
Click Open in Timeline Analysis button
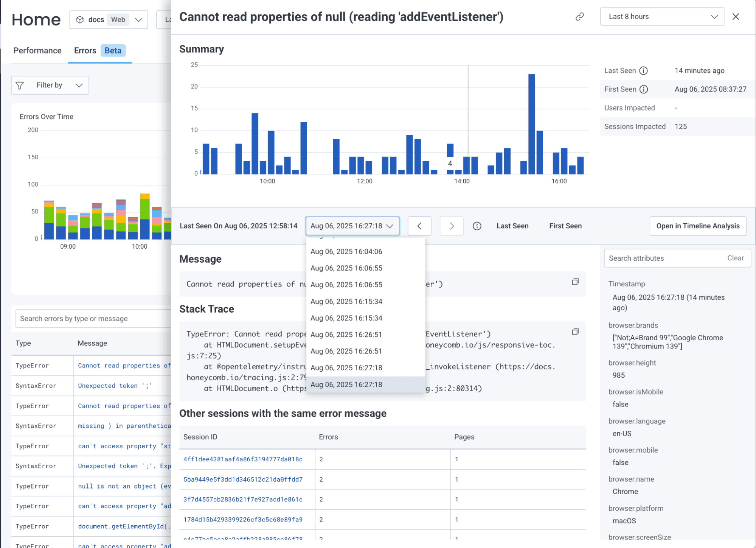pos(698,226)
